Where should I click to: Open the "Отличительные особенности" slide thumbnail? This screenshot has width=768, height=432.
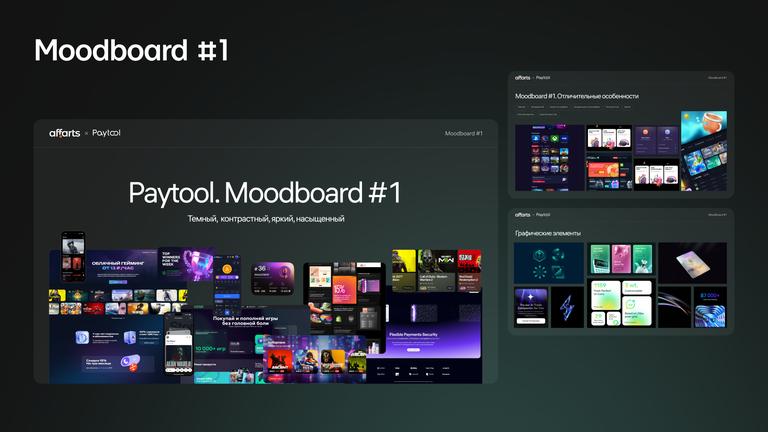(x=620, y=134)
